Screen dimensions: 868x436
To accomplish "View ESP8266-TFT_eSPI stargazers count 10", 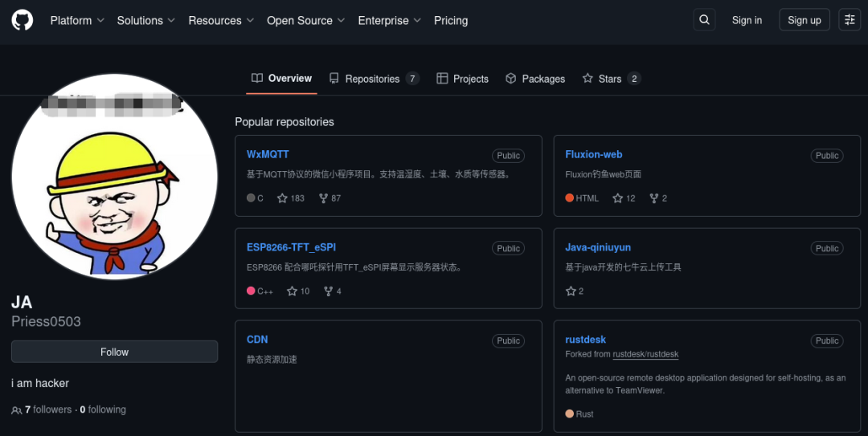I will 298,291.
